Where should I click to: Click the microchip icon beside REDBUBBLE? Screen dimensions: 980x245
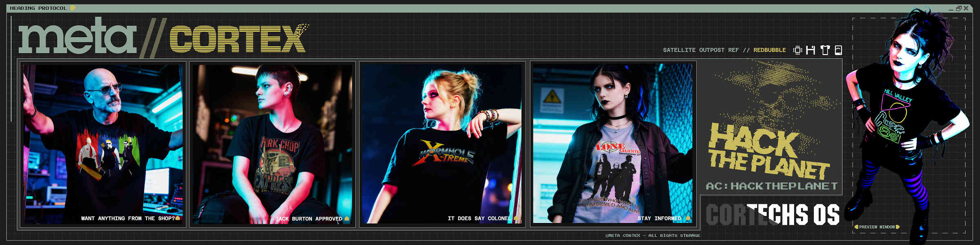click(797, 50)
